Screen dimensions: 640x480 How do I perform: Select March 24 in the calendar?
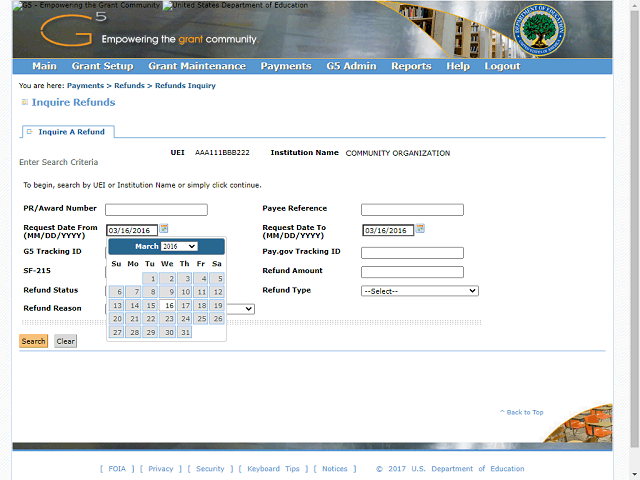point(184,319)
